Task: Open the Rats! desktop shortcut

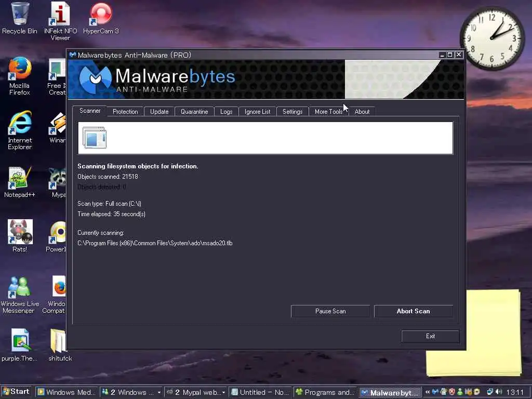Action: (x=20, y=236)
